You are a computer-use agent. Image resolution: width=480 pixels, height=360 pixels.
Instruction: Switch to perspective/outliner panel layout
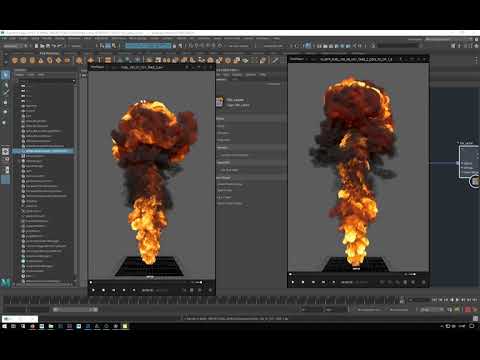[5, 170]
